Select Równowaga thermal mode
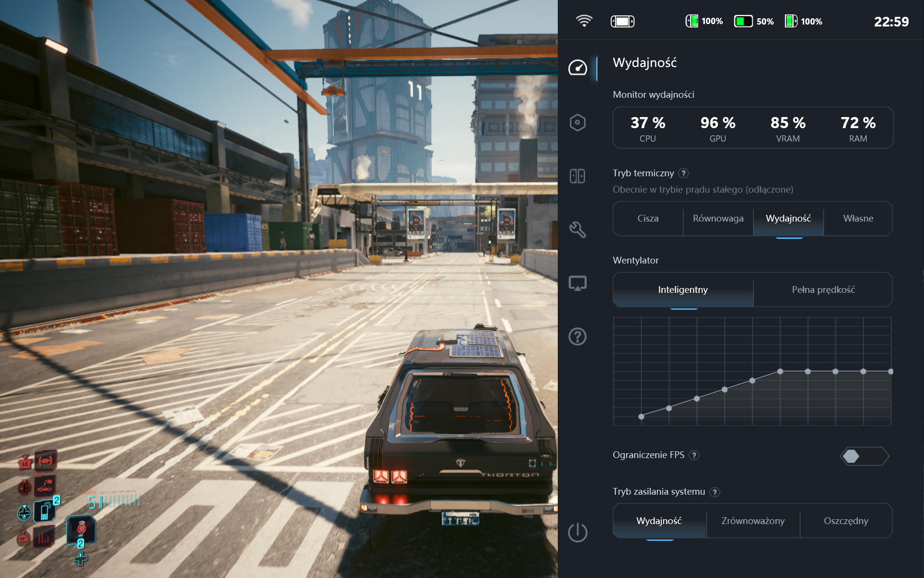 (718, 219)
